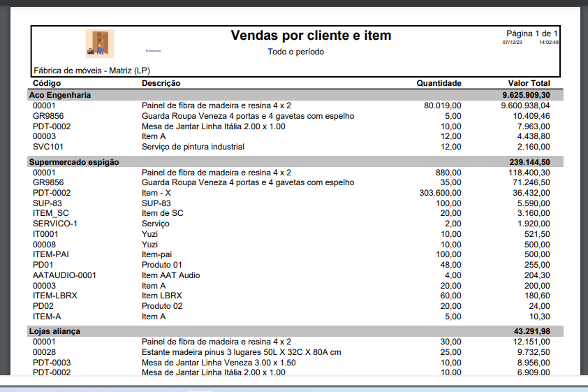Click the 'Quantidade' column header
Screen dimensions: 588x392
439,83
